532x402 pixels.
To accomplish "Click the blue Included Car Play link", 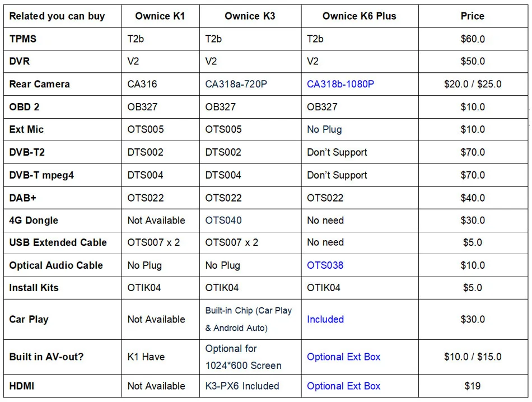I will (x=325, y=319).
